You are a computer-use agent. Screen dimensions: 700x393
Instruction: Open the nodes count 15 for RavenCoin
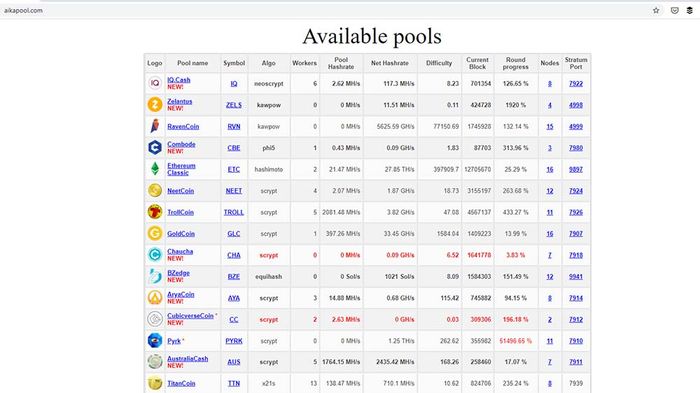550,126
